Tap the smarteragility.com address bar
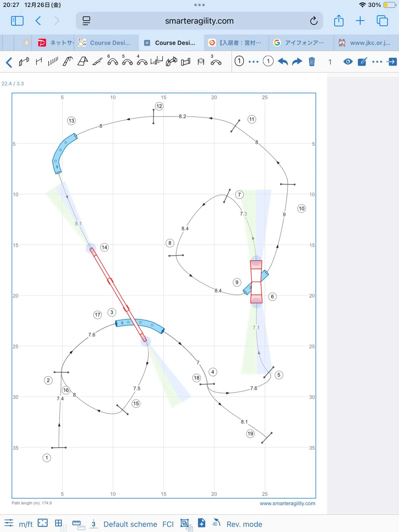The width and height of the screenshot is (399, 532). (199, 21)
